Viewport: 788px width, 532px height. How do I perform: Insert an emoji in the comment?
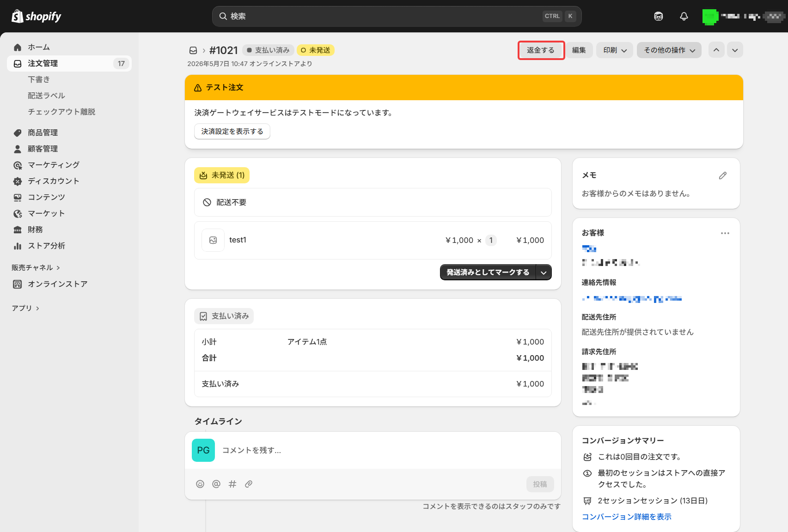click(x=200, y=484)
